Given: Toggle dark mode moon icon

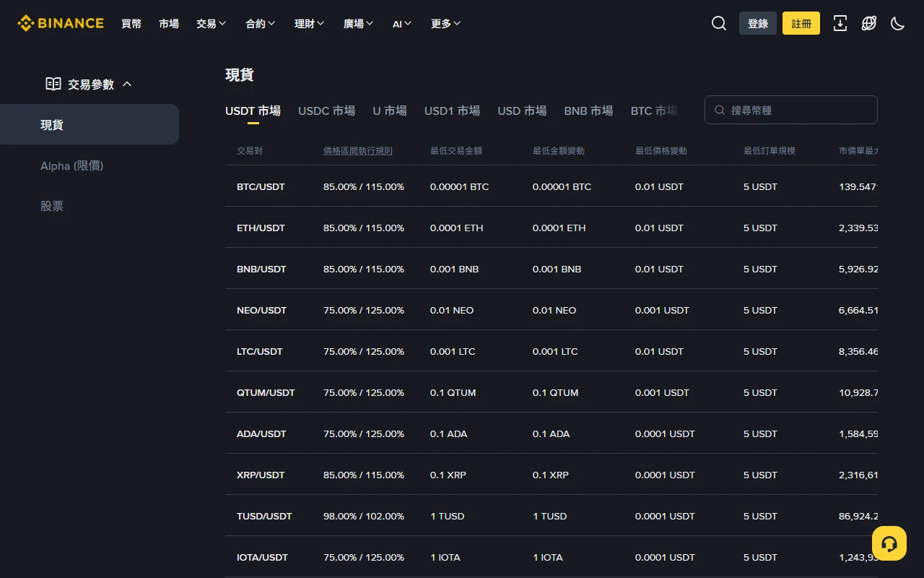Looking at the screenshot, I should (x=898, y=23).
